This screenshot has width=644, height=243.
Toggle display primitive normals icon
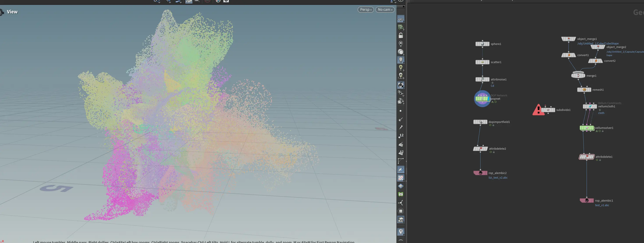click(x=401, y=144)
